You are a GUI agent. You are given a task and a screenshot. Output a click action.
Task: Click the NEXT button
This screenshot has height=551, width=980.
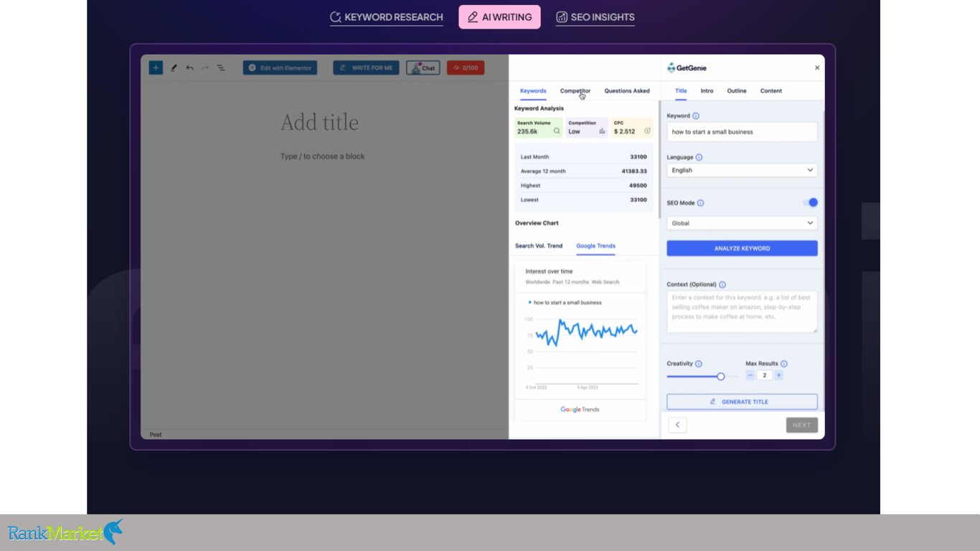[x=801, y=425]
